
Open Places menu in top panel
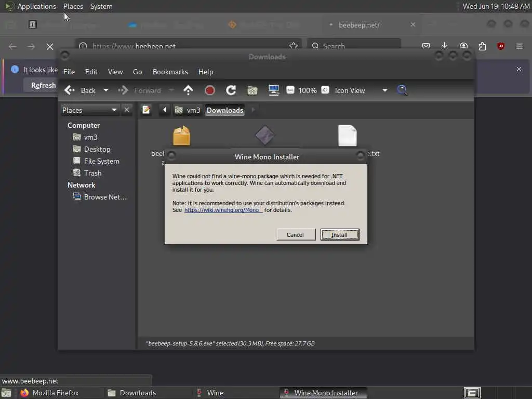coord(73,6)
